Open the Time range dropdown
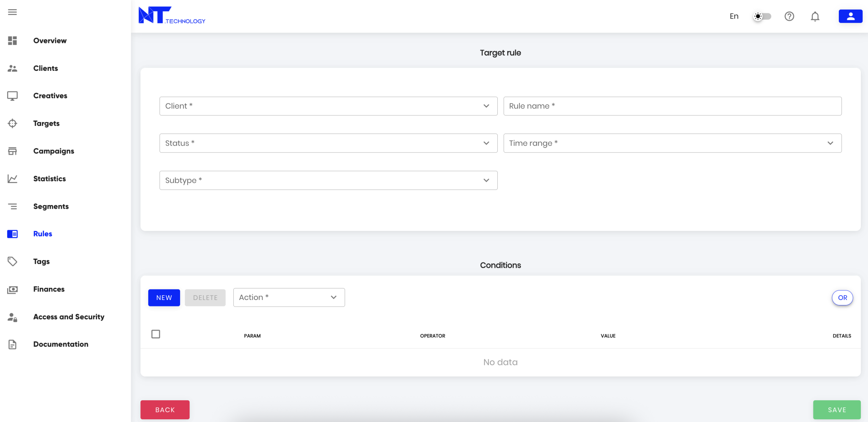Screen dimensions: 868x422 [672, 143]
